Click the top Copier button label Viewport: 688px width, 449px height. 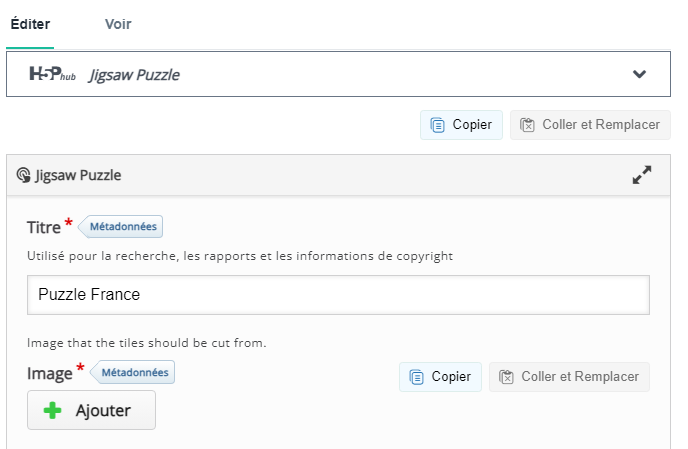coord(472,125)
